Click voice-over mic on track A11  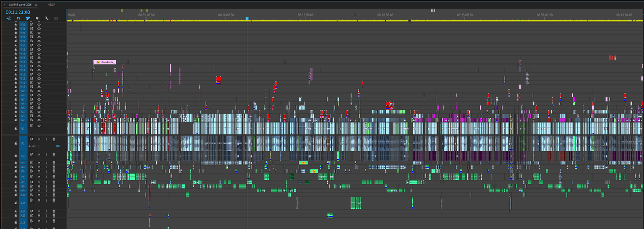(x=54, y=200)
